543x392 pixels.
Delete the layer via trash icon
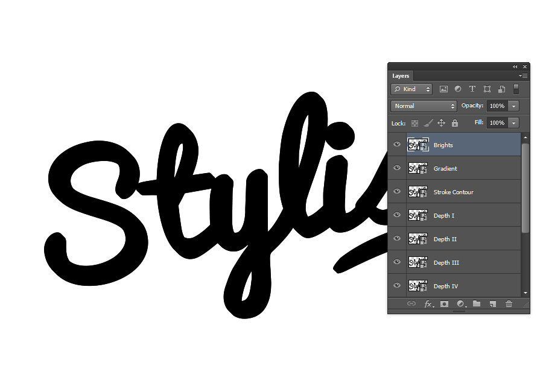509,304
